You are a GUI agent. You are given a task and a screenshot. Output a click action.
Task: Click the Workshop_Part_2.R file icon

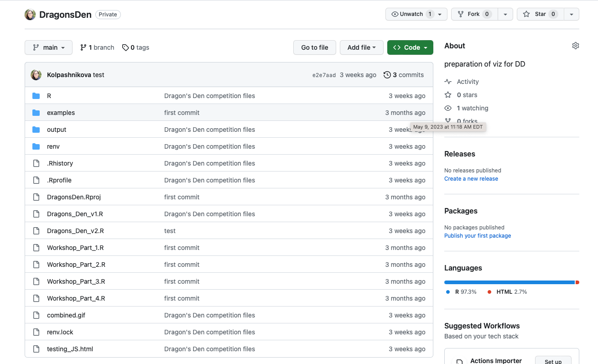click(36, 265)
